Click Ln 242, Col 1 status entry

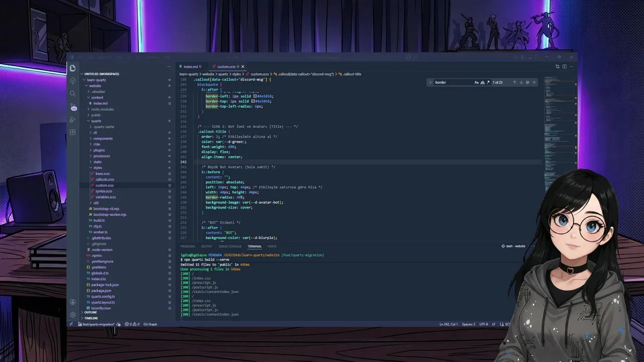(448, 324)
